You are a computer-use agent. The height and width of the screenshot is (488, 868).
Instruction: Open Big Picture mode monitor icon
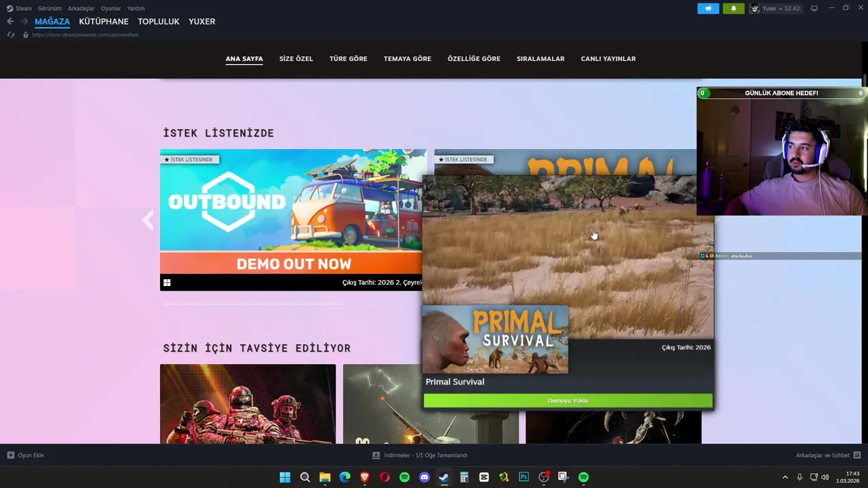coord(814,8)
